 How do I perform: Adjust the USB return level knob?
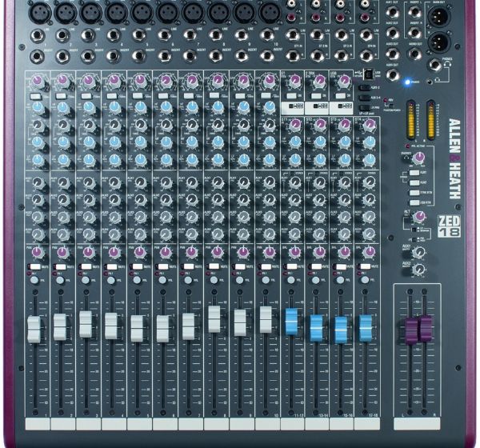344,81
